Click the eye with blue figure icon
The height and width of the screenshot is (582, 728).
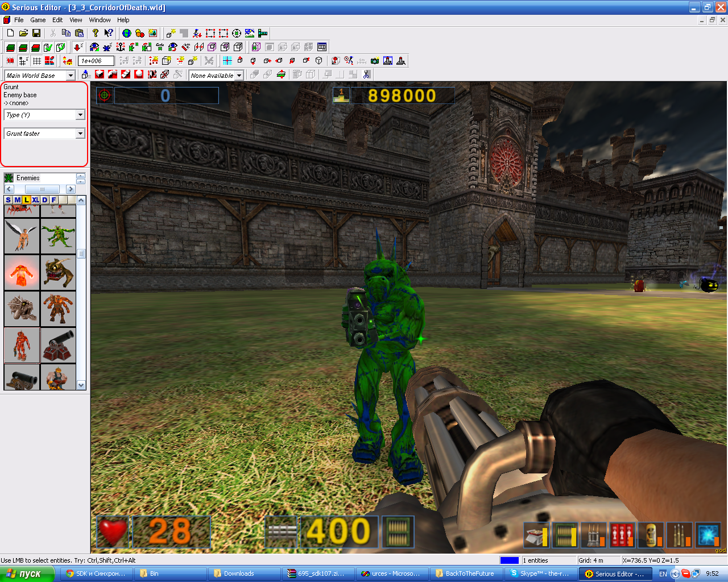click(94, 47)
